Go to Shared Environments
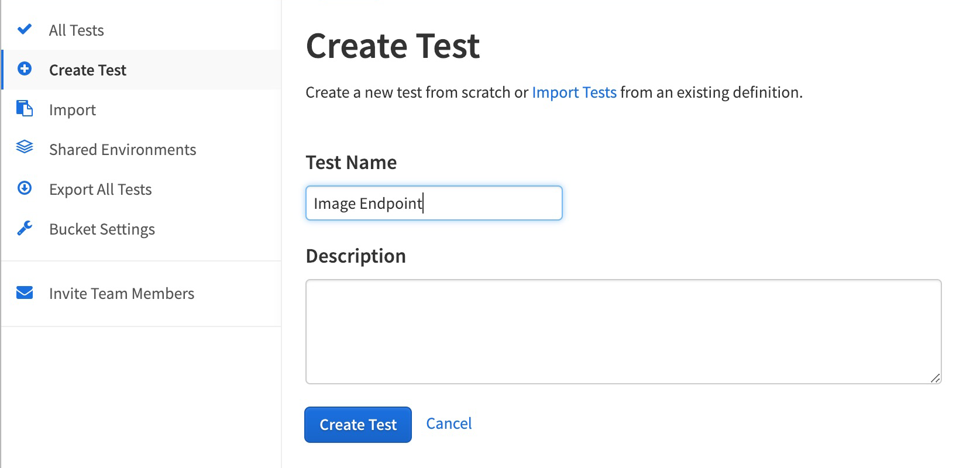Viewport: 980px width, 468px height. pyautogui.click(x=142, y=150)
